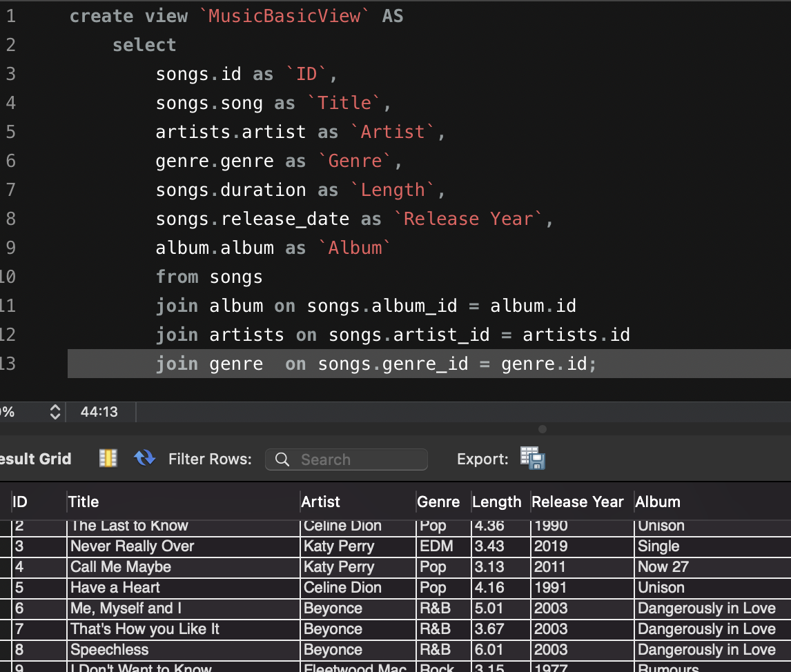Screen dimensions: 791x672
Task: Click line number 7 in the gutter
Action: point(10,190)
